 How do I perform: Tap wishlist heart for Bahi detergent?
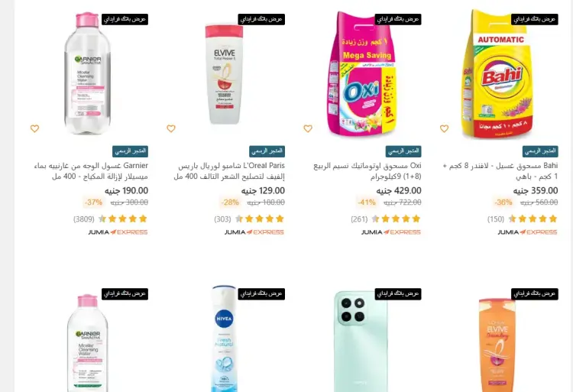coord(444,128)
